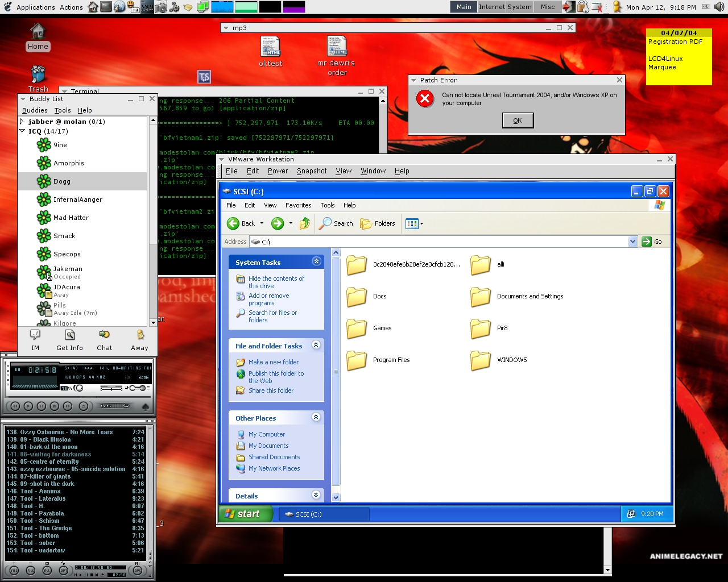
Task: Pause playback in the media player
Action: pyautogui.click(x=42, y=406)
